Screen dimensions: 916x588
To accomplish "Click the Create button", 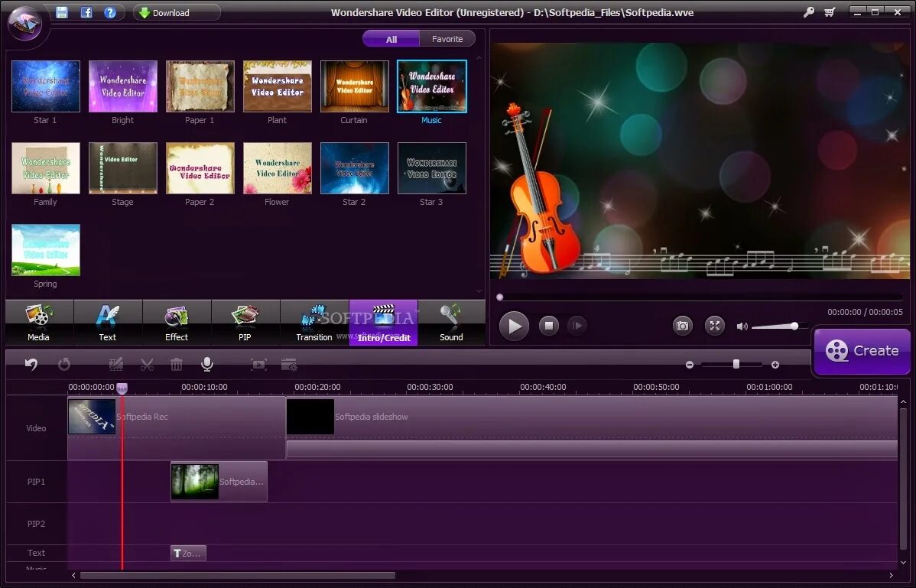I will [x=862, y=351].
